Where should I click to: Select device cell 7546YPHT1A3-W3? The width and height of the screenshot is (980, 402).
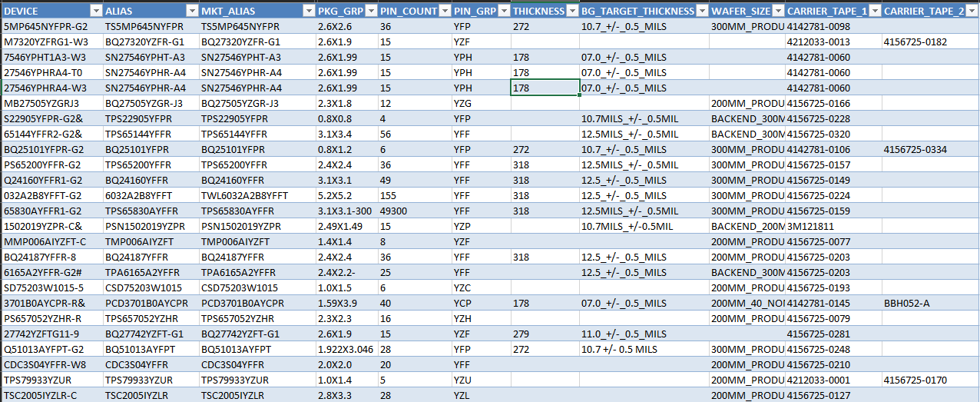(51, 57)
